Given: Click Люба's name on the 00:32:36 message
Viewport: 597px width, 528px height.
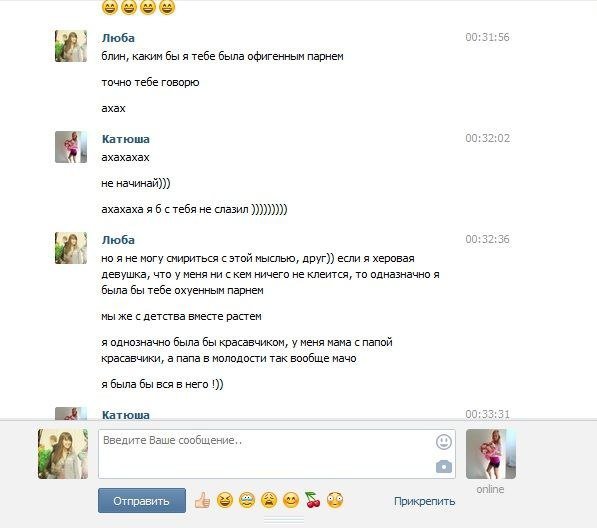Looking at the screenshot, I should point(118,240).
